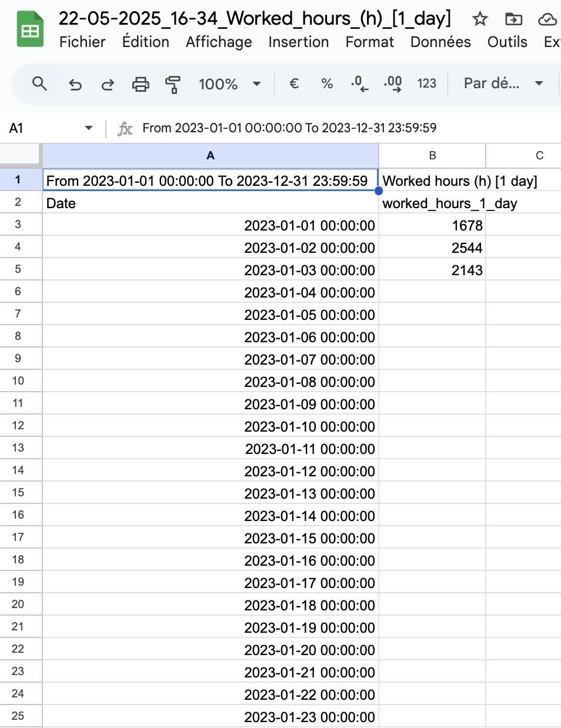Image resolution: width=561 pixels, height=728 pixels.
Task: Select cell 2023-01-20 00:00:00
Action: point(211,650)
